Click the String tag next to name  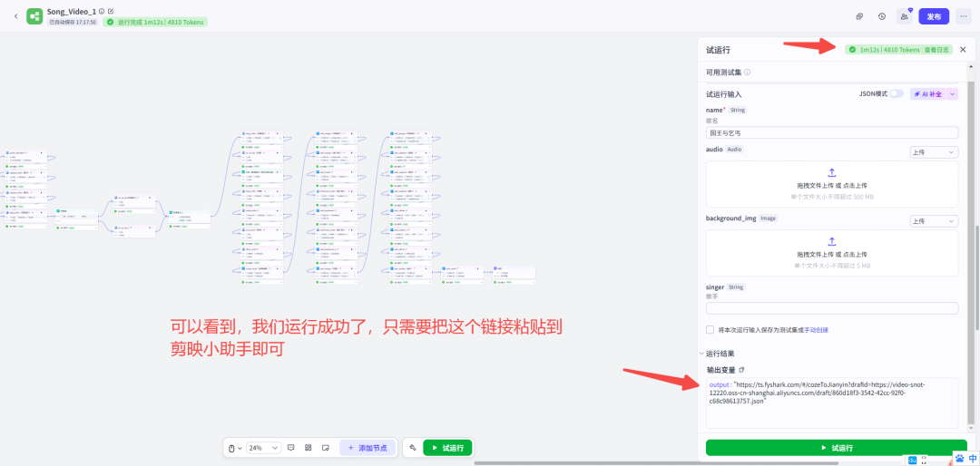(738, 110)
